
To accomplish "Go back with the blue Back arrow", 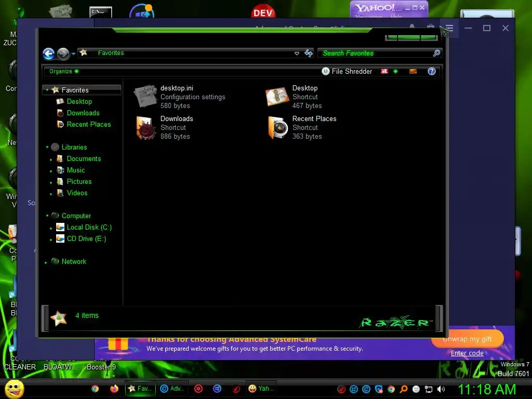I will (48, 54).
